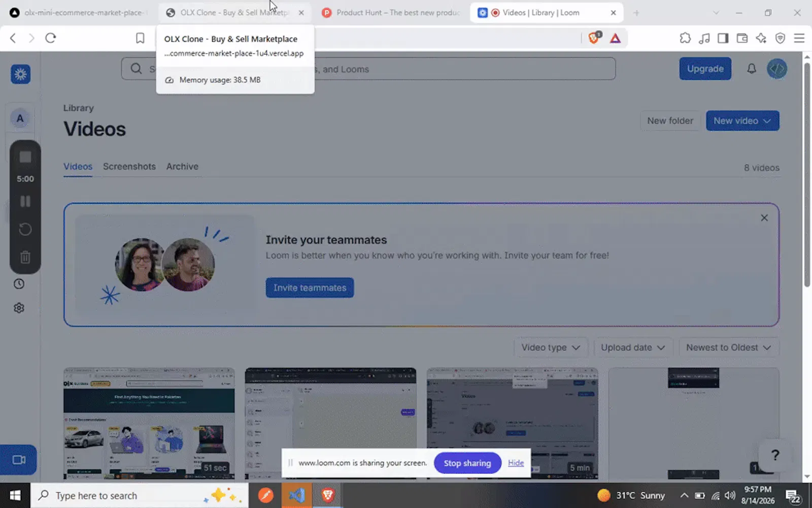Open the browser hamburger menu
This screenshot has width=812, height=508.
tap(799, 38)
